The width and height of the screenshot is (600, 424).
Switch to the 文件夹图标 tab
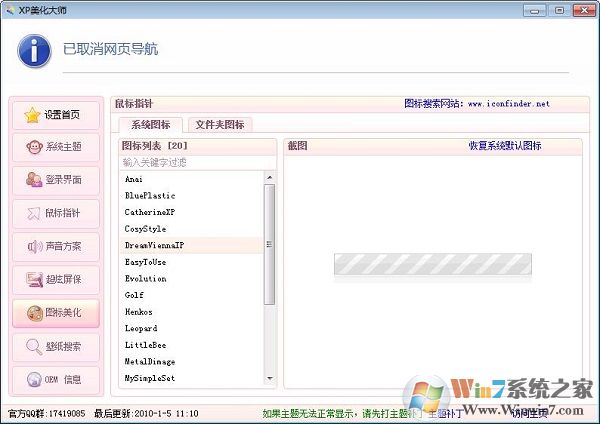[x=220, y=125]
